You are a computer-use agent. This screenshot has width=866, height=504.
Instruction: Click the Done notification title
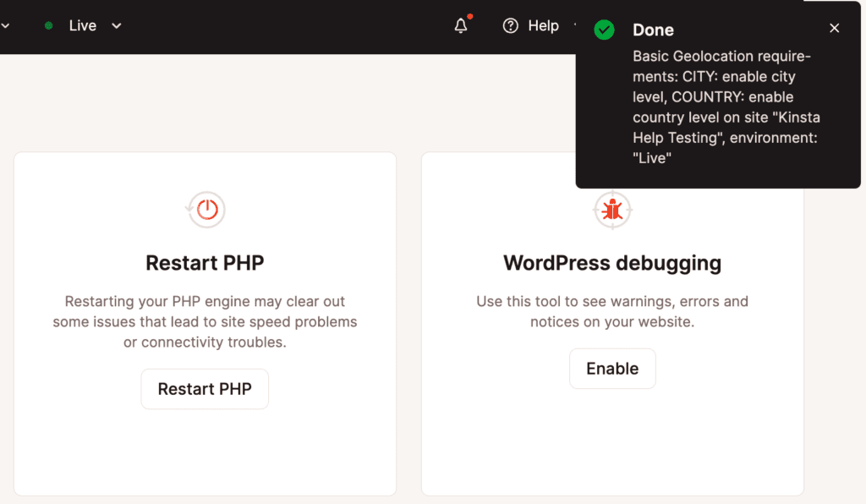[x=653, y=30]
